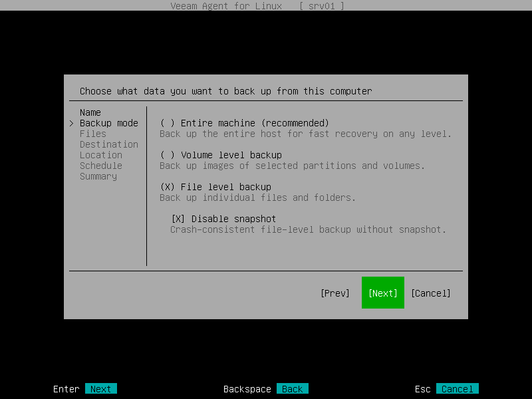The image size is (532, 399).
Task: Click the Prev button to go back
Action: point(335,293)
